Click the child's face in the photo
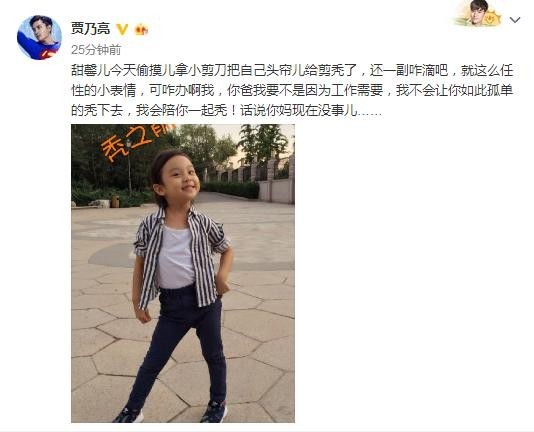534x432 pixels. (x=179, y=181)
